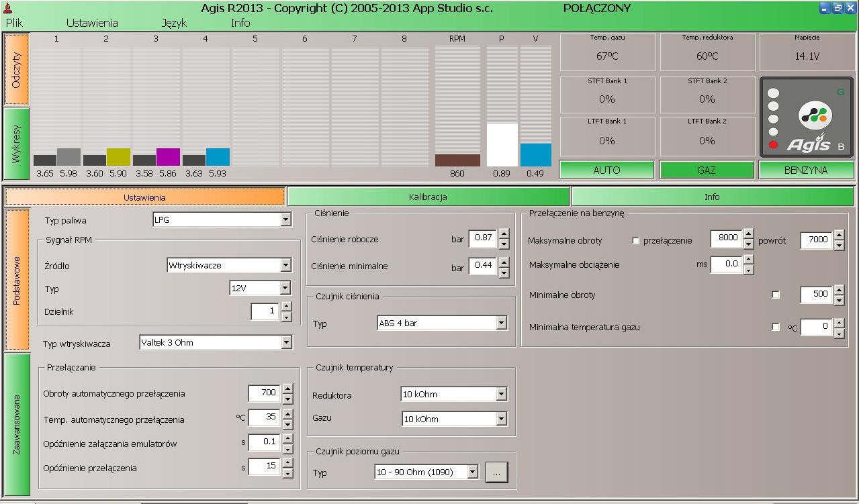Viewport: 859px width, 504px height.
Task: Expand the pressure sensor ABS 4 bar dropdown
Action: (501, 323)
